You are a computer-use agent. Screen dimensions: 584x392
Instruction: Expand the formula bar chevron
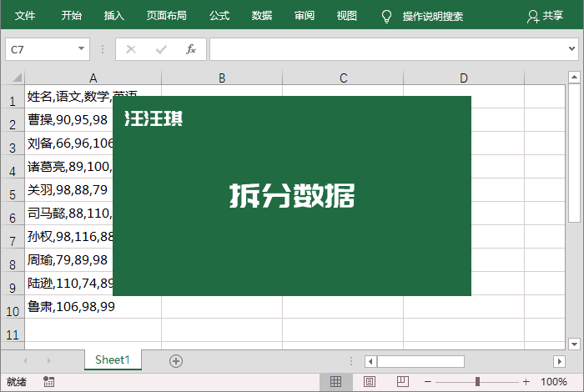tap(571, 48)
